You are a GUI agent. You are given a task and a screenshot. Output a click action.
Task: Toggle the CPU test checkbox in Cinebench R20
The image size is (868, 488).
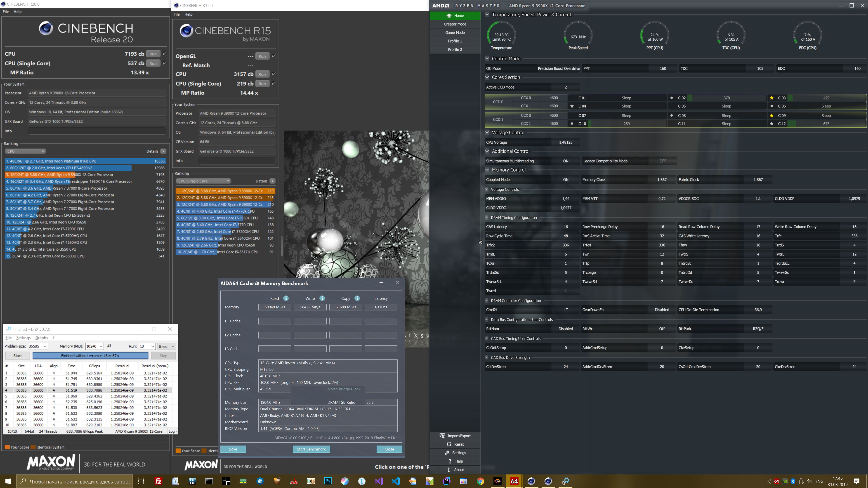coord(164,54)
